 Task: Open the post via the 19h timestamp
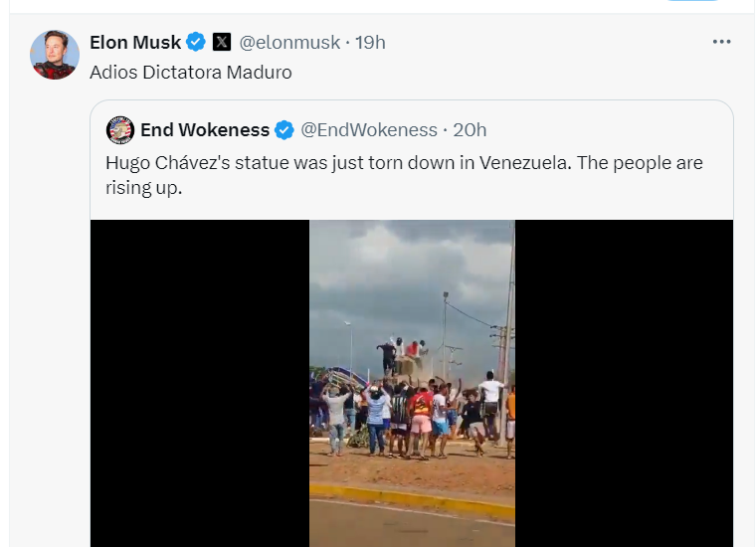tap(370, 42)
